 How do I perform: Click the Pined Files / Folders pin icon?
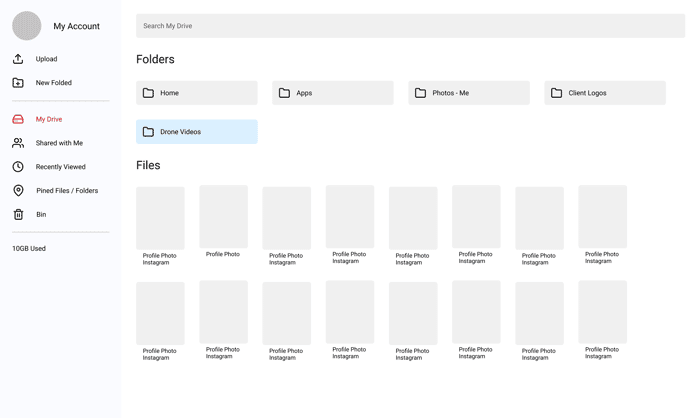(x=18, y=191)
